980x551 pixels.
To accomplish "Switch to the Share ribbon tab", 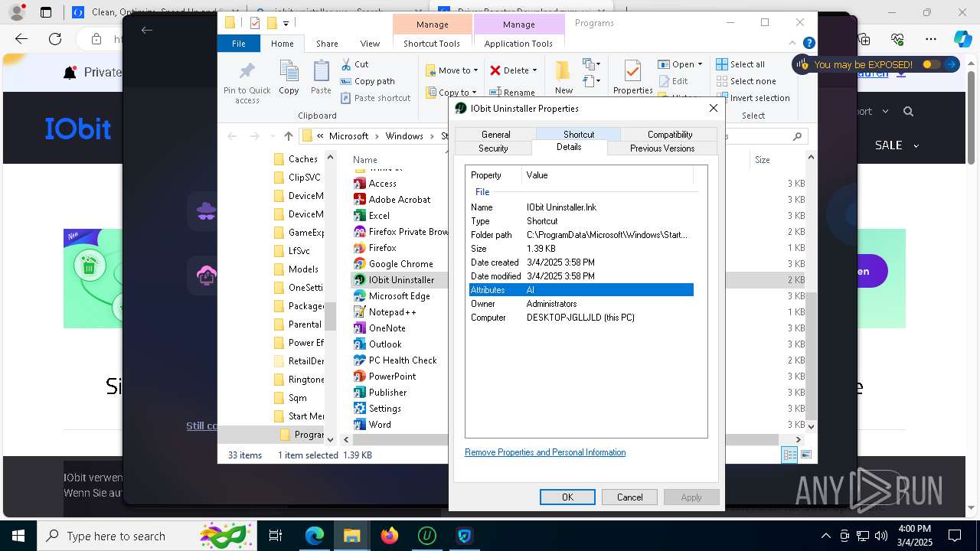I will tap(327, 44).
